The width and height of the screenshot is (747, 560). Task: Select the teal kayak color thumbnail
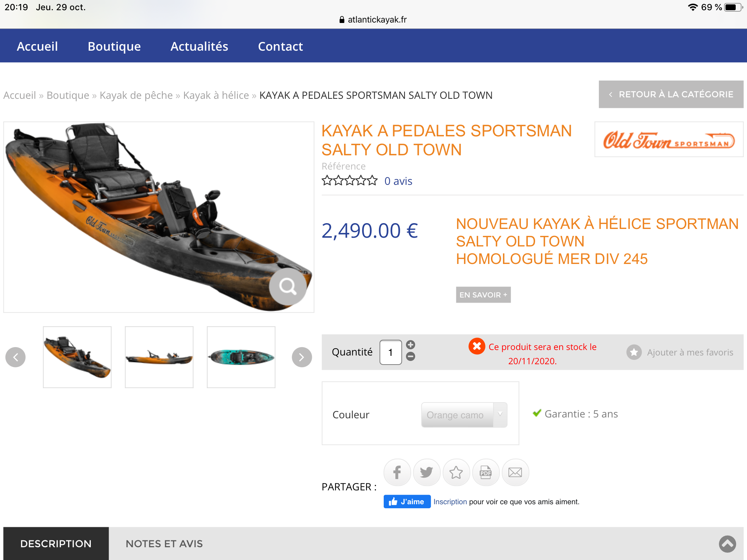241,357
